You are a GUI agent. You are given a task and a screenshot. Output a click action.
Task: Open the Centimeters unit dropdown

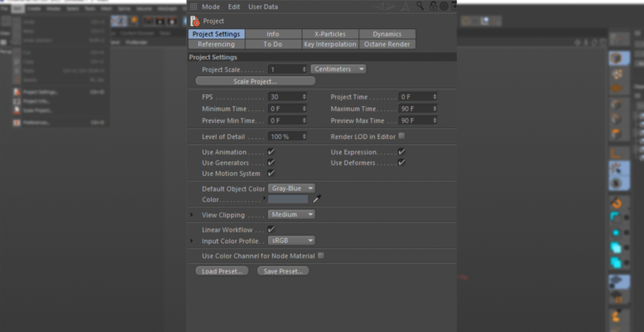click(338, 69)
